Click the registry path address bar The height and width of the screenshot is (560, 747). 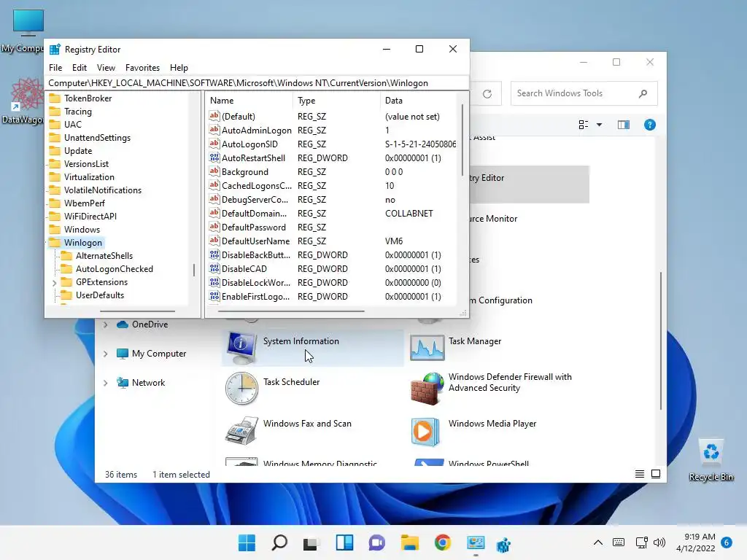click(256, 83)
